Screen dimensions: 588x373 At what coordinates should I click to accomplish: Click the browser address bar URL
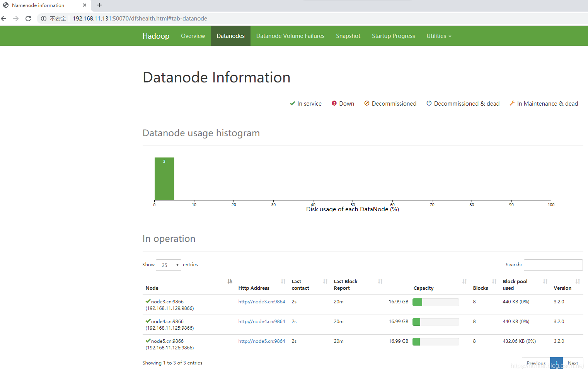(140, 19)
